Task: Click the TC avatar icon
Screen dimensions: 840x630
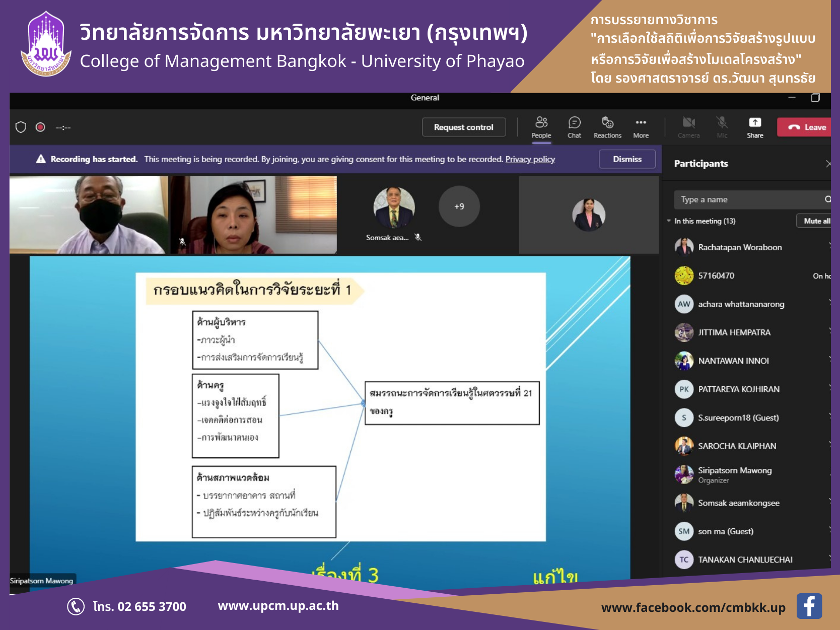Action: pos(684,559)
